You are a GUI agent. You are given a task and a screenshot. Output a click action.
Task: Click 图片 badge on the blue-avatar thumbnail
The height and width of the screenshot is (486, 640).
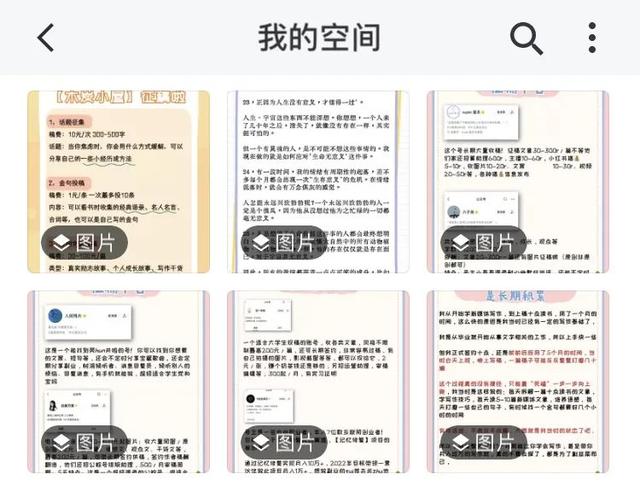[x=84, y=443]
